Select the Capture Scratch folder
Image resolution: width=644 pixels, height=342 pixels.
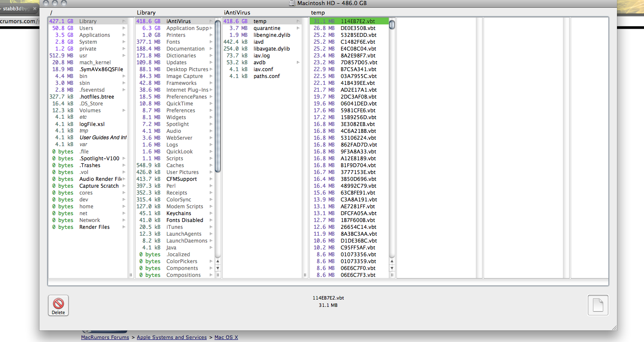(x=88, y=186)
